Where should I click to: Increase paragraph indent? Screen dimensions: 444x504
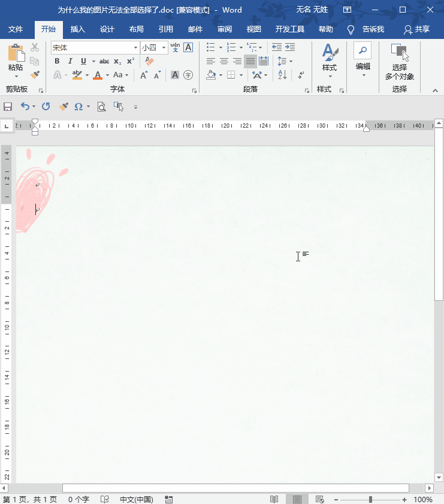tap(291, 47)
